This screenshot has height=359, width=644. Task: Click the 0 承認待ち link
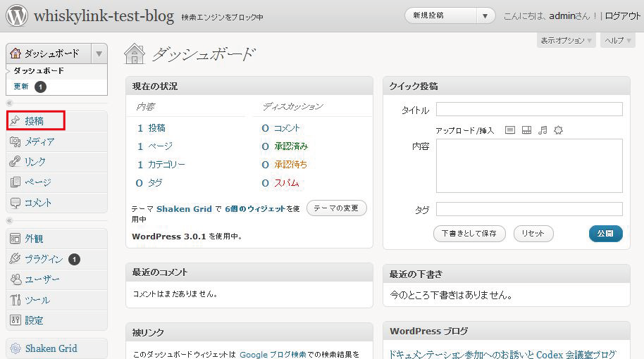tap(284, 165)
